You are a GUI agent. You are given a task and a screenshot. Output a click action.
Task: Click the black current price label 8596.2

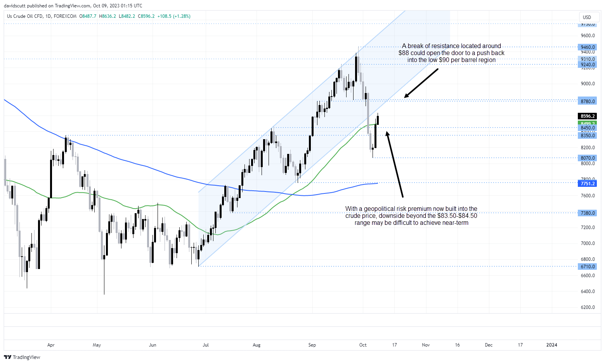588,116
